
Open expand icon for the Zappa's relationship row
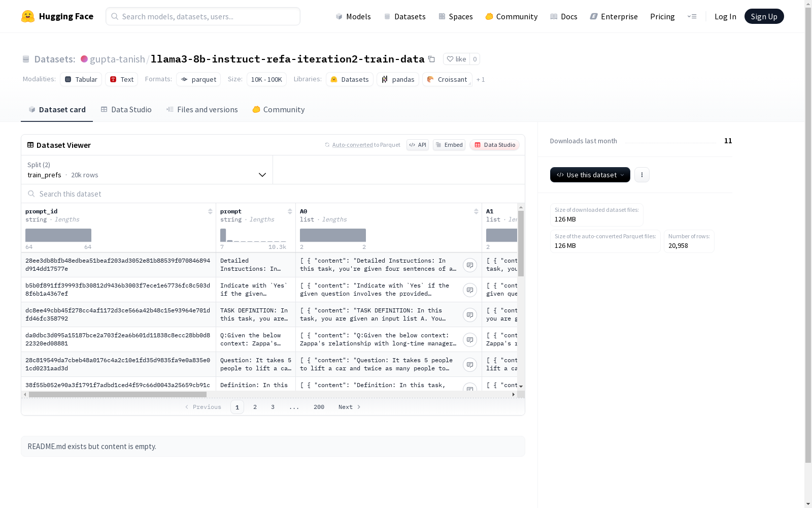point(470,340)
